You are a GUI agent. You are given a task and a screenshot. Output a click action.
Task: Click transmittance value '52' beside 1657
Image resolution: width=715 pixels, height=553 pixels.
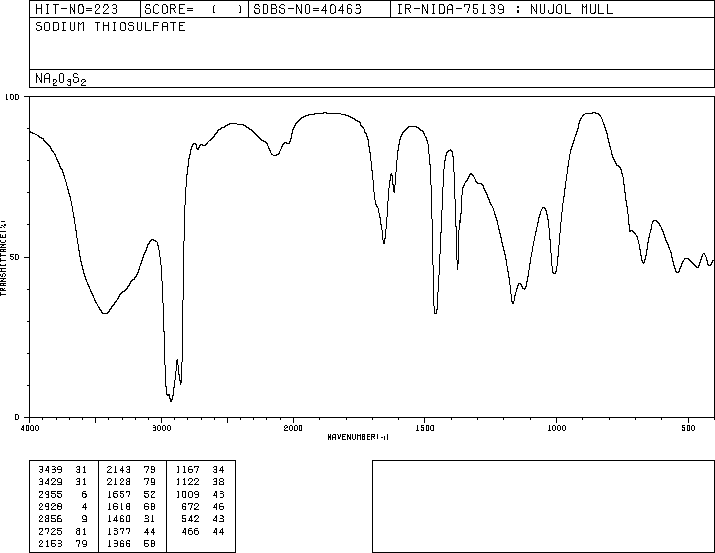coord(150,495)
